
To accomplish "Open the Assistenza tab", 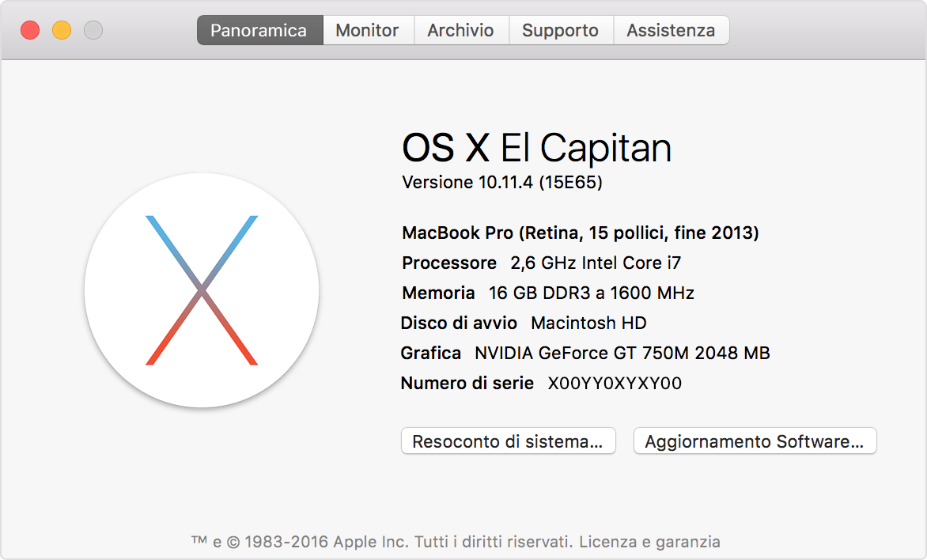I will pos(671,30).
